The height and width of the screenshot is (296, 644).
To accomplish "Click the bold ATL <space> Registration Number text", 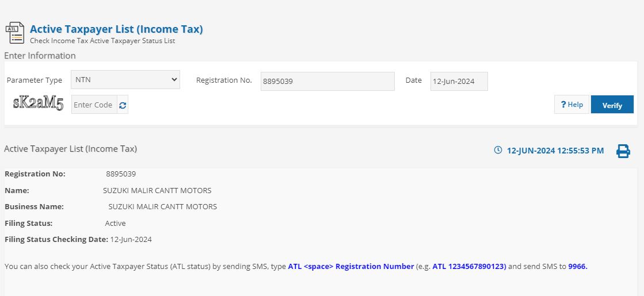I will [x=350, y=266].
